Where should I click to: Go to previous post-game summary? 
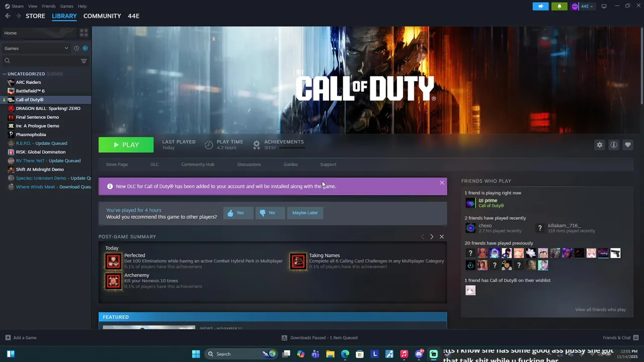coord(423,237)
